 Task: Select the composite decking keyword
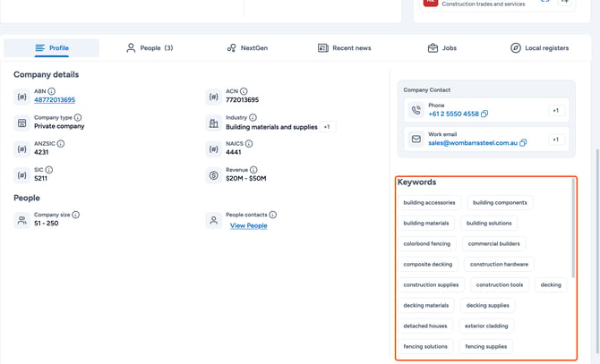[428, 265]
